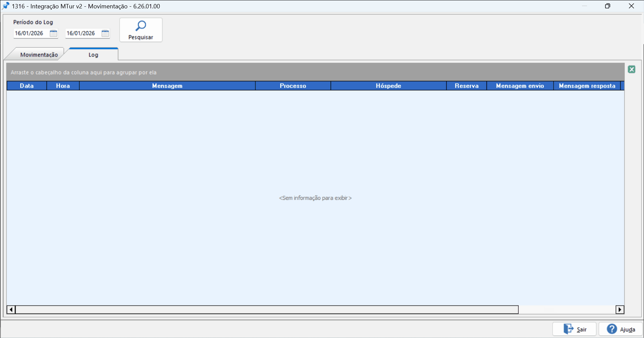Click the Reserva column header
Viewport: 644px width, 338px height.
point(466,86)
